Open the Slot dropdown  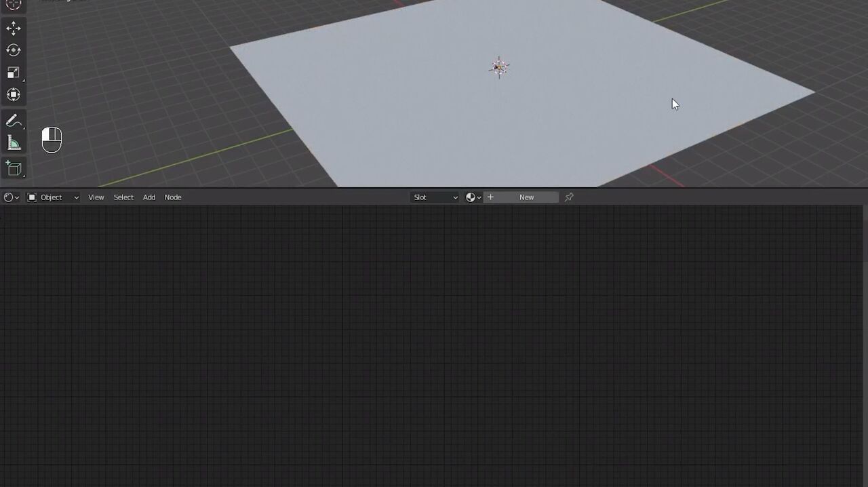(435, 197)
